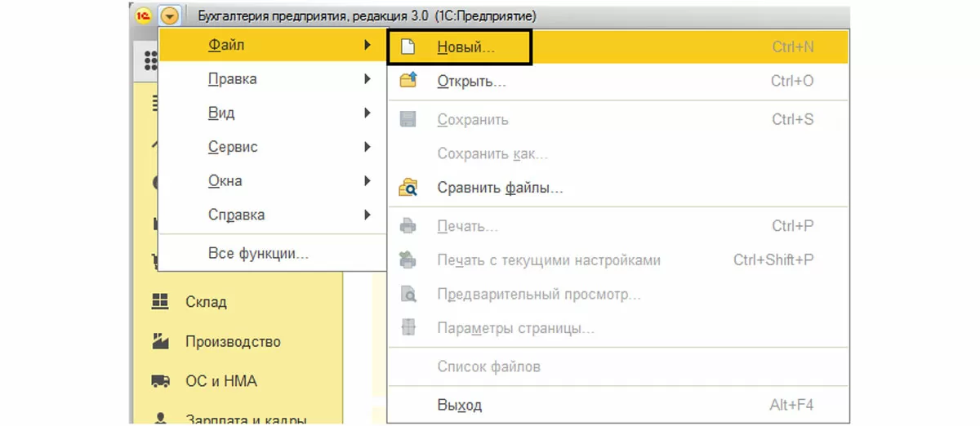This screenshot has height=426, width=980.
Task: Create a new file via Новый…
Action: pos(618,47)
